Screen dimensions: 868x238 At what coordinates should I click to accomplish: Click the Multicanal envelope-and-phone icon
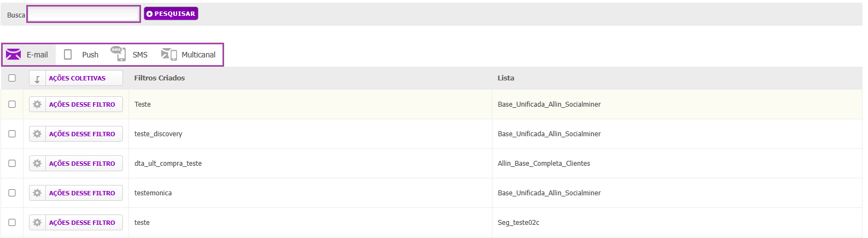[x=169, y=54]
